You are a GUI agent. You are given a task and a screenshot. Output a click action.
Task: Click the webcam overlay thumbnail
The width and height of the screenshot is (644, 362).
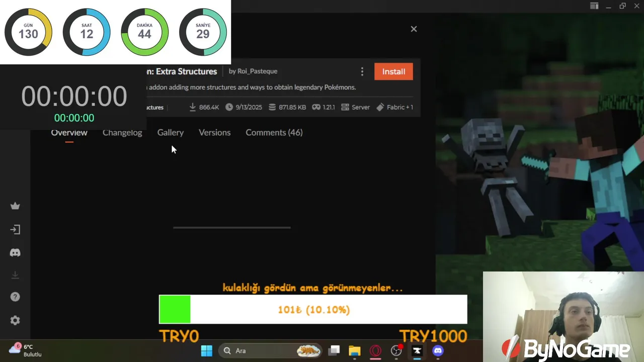point(563,317)
